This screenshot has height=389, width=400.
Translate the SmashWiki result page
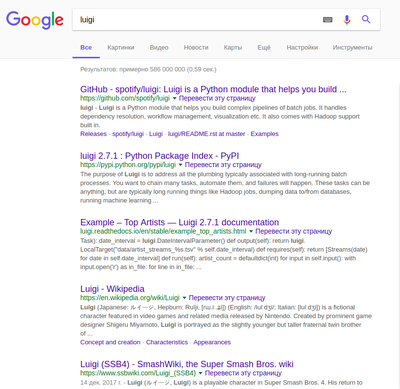click(x=243, y=373)
